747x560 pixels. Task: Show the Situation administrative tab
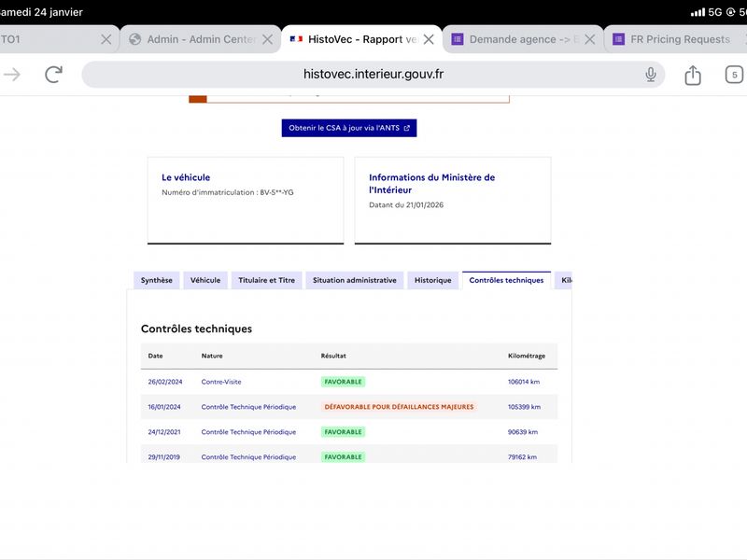point(354,280)
